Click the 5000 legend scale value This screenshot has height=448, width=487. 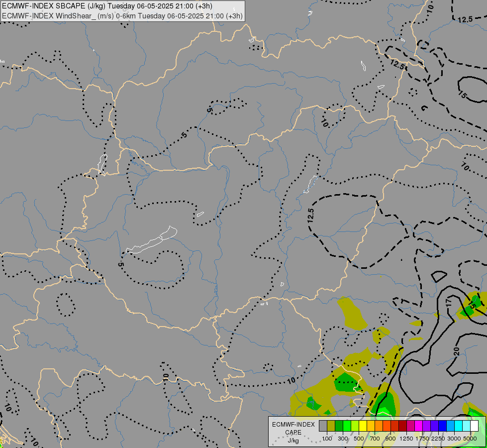470,439
